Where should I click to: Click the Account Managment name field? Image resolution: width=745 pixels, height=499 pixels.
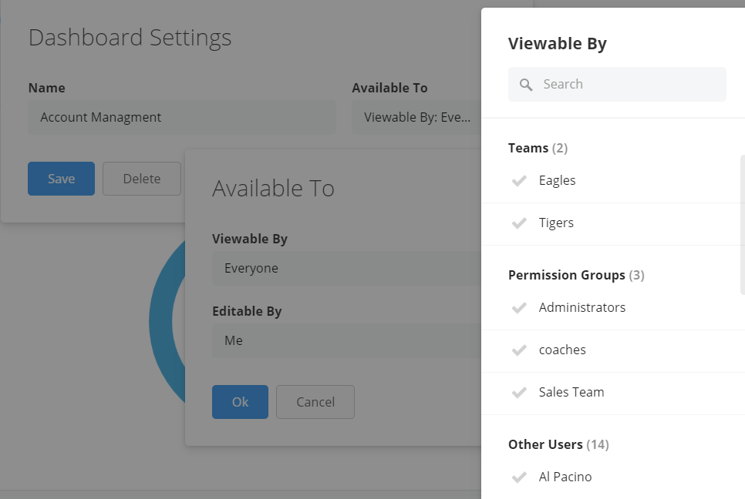(x=182, y=117)
